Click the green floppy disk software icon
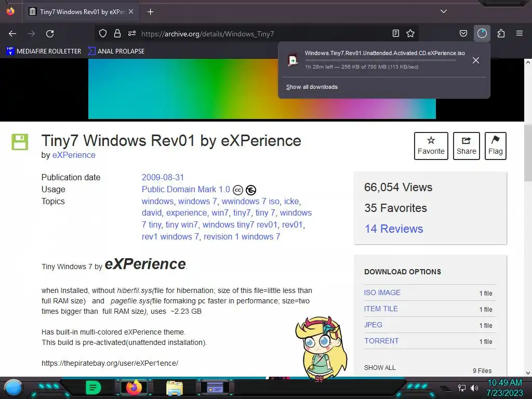Image resolution: width=532 pixels, height=399 pixels. pos(20,142)
